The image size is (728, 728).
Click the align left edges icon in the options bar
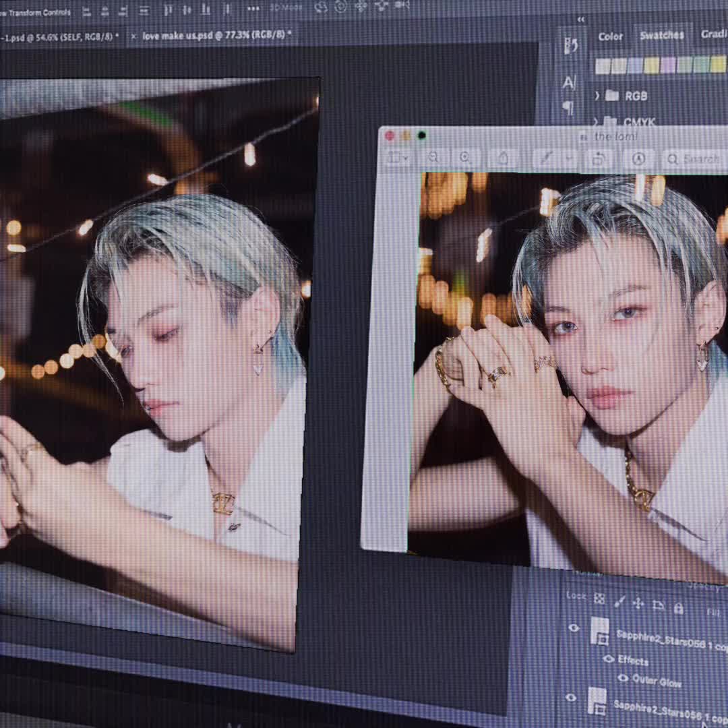pos(86,11)
